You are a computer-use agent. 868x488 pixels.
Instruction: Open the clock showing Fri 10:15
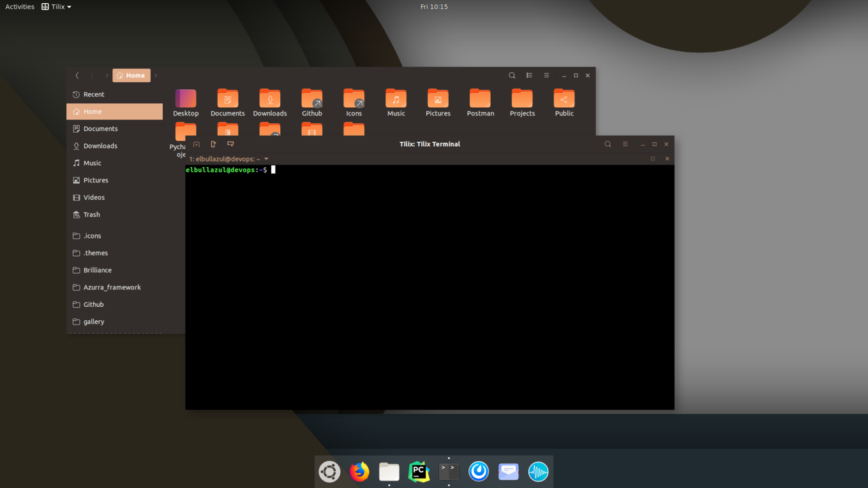tap(434, 6)
